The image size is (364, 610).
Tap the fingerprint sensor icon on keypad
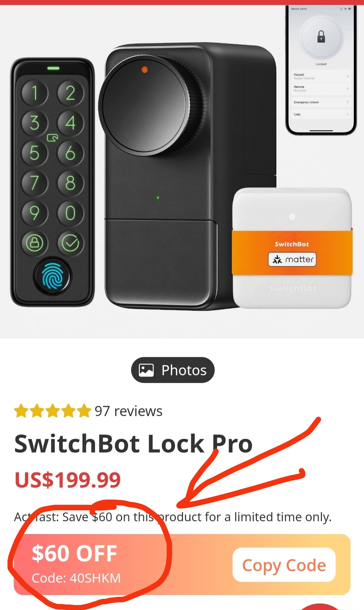tap(52, 276)
